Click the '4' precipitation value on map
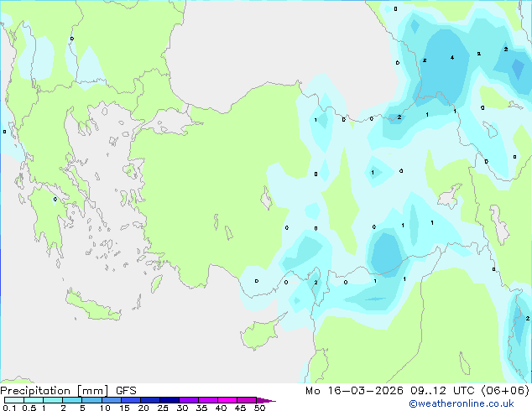This screenshot has height=411, width=532. (452, 58)
